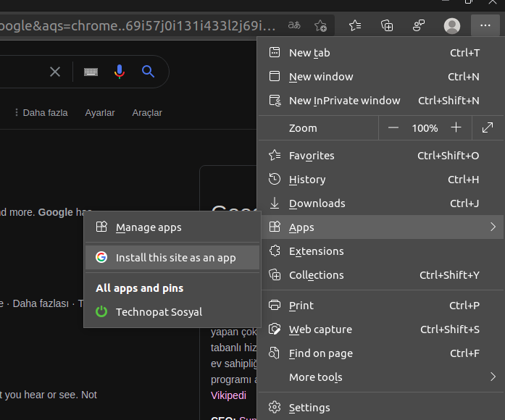Image resolution: width=505 pixels, height=420 pixels.
Task: Click the 100% zoom level value
Action: pos(425,128)
